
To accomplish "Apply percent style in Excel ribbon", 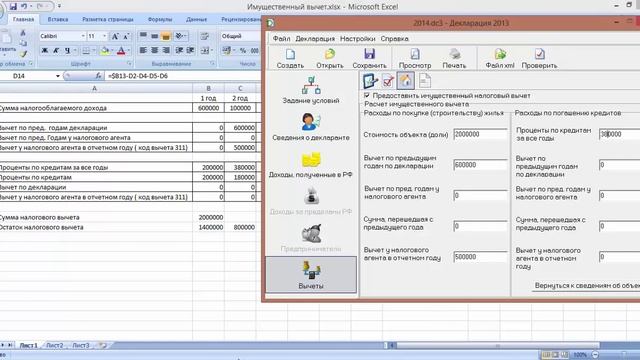I will coord(243,50).
